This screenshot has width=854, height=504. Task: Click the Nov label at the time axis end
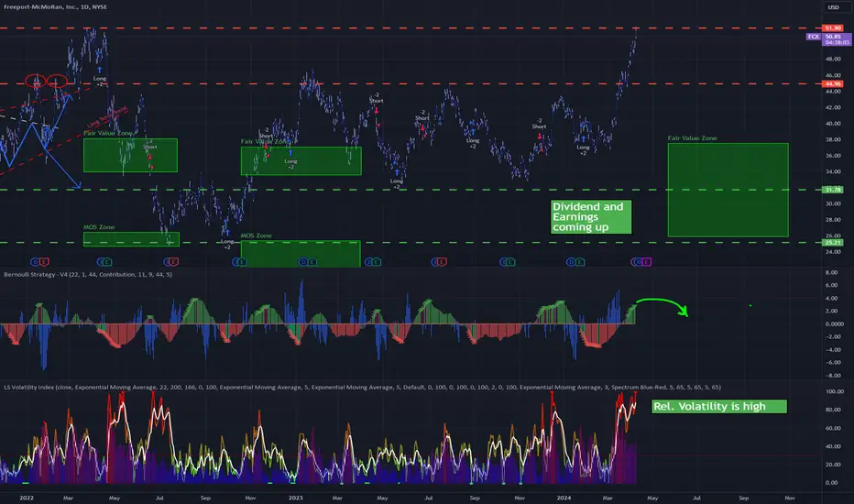[x=790, y=498]
